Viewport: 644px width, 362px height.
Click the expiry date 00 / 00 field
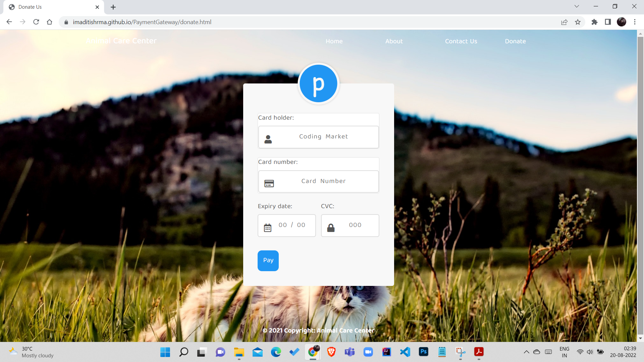[286, 225]
